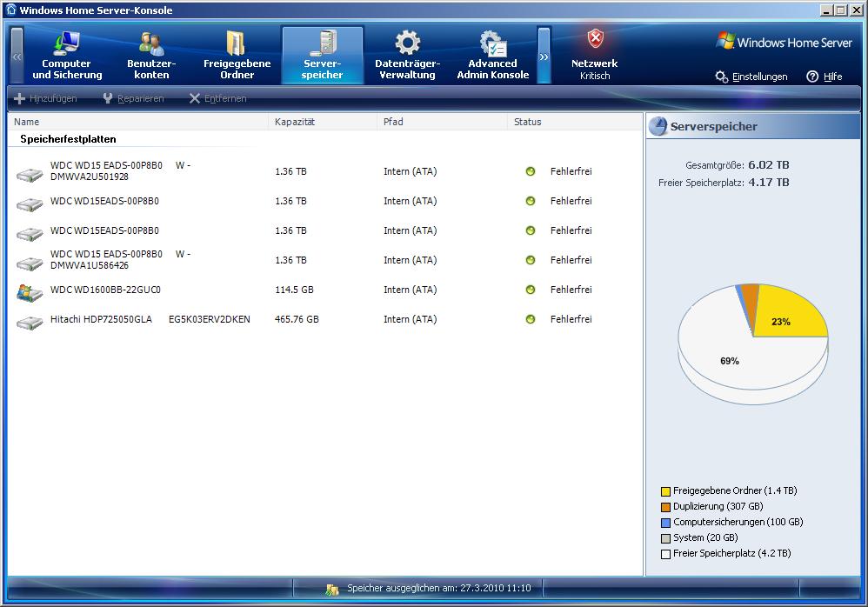Click the 114.5 GB capacity value
This screenshot has height=607, width=868.
pyautogui.click(x=295, y=290)
